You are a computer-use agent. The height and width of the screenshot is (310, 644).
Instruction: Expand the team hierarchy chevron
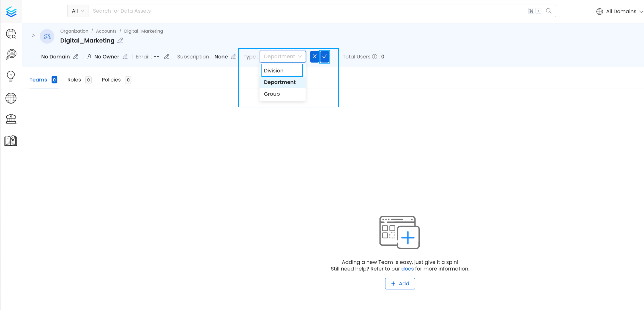tap(33, 35)
